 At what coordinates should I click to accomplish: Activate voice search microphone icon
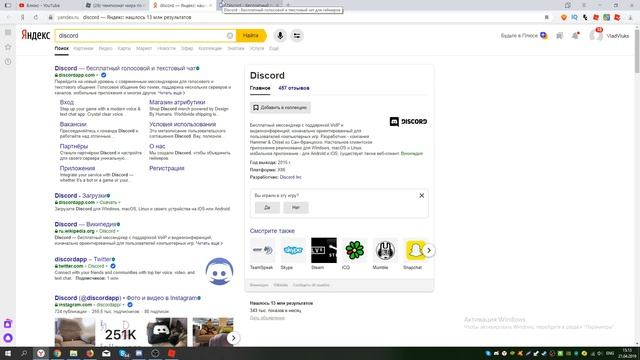click(280, 36)
